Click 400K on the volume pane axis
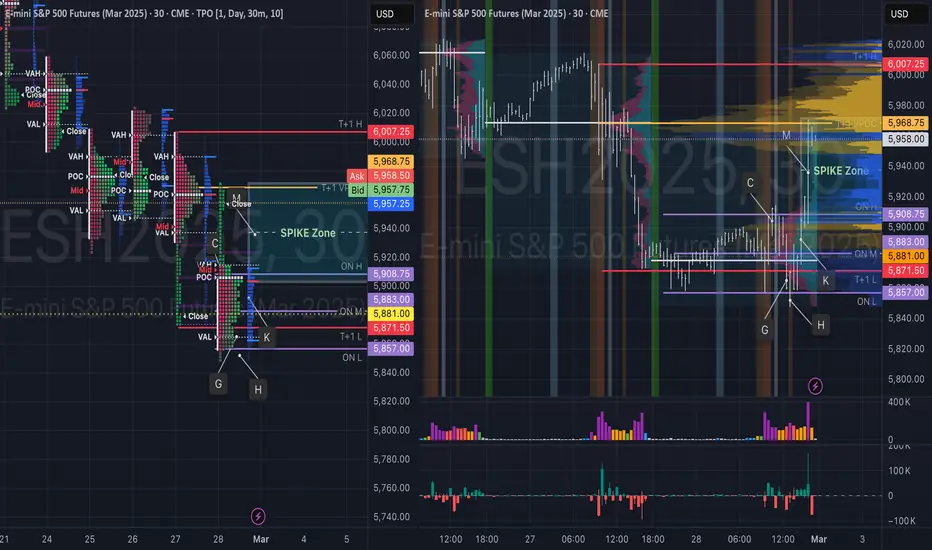This screenshot has height=550, width=932. click(x=899, y=403)
